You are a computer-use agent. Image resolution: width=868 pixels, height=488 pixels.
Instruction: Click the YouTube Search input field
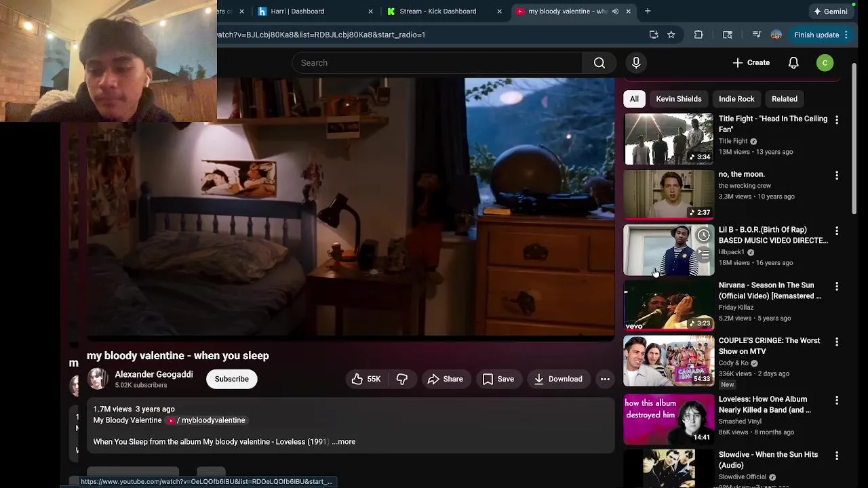437,63
